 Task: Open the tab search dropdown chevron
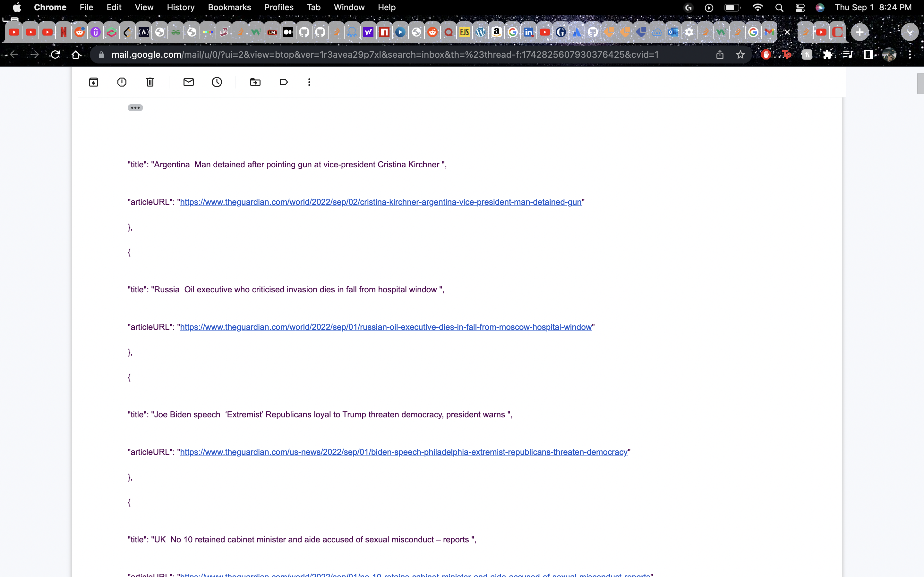pos(910,32)
